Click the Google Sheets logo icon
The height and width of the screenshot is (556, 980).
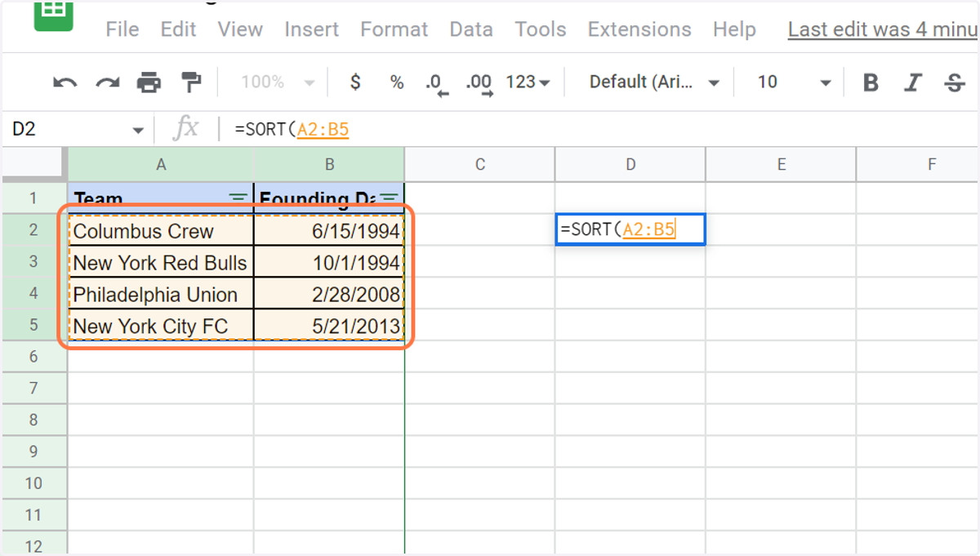click(53, 16)
